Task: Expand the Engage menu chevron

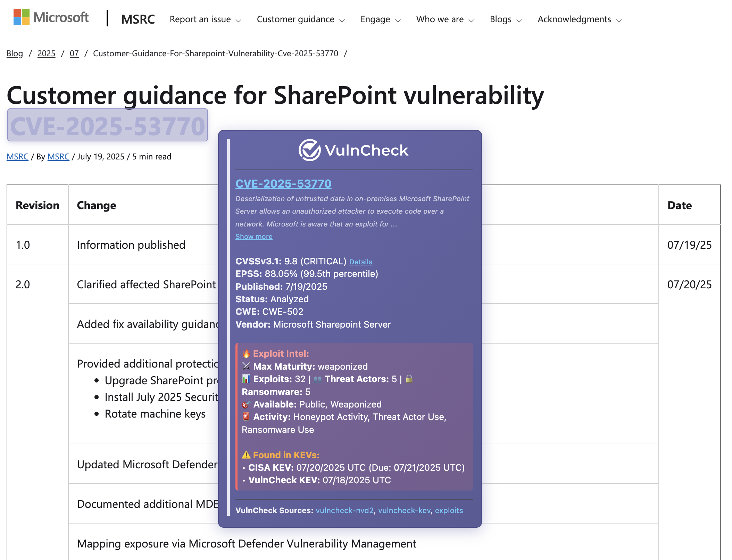Action: [398, 20]
